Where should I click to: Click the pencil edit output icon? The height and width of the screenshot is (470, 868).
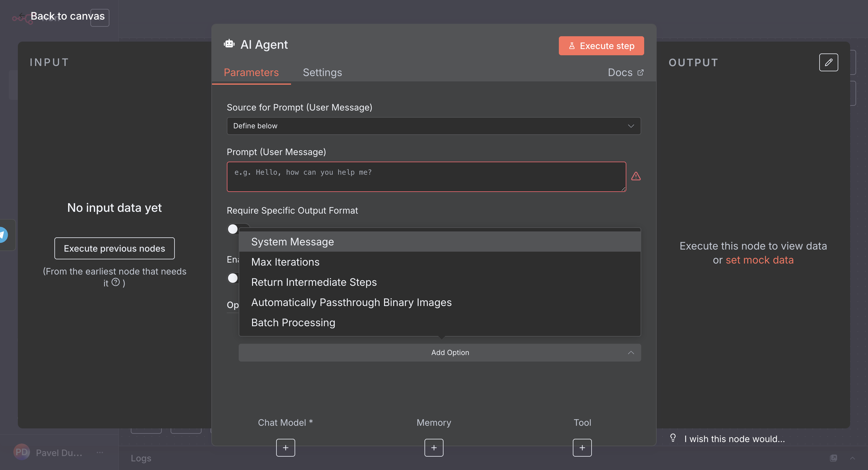tap(828, 62)
